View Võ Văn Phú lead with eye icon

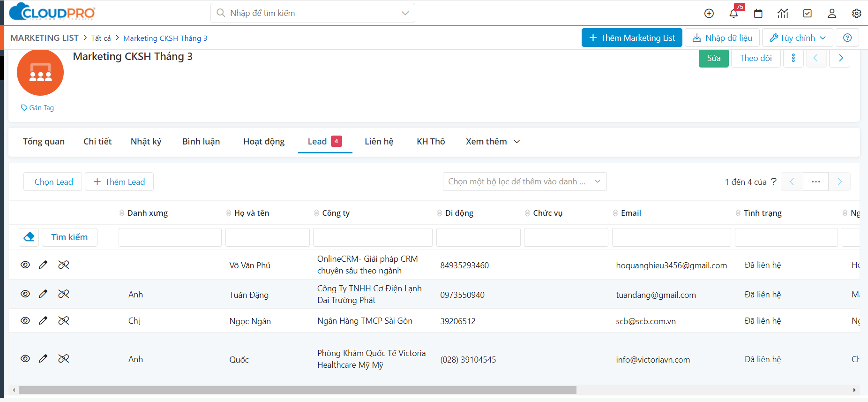tap(25, 265)
